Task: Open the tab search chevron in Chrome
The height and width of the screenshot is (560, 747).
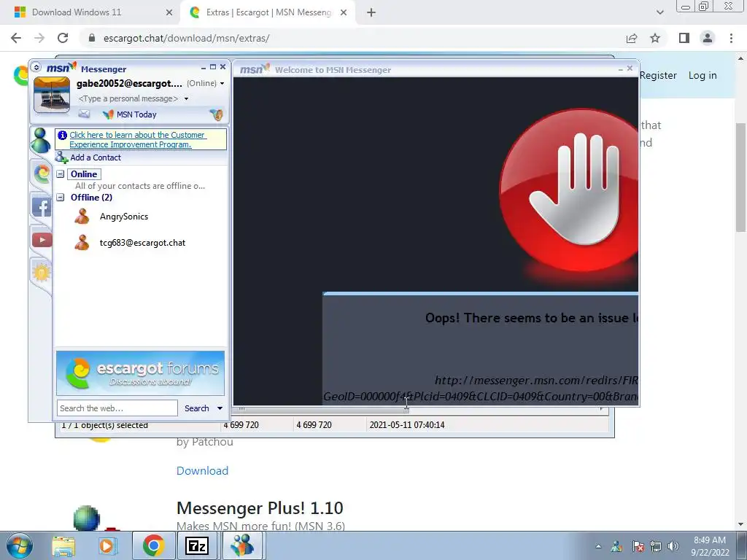Action: [x=659, y=12]
